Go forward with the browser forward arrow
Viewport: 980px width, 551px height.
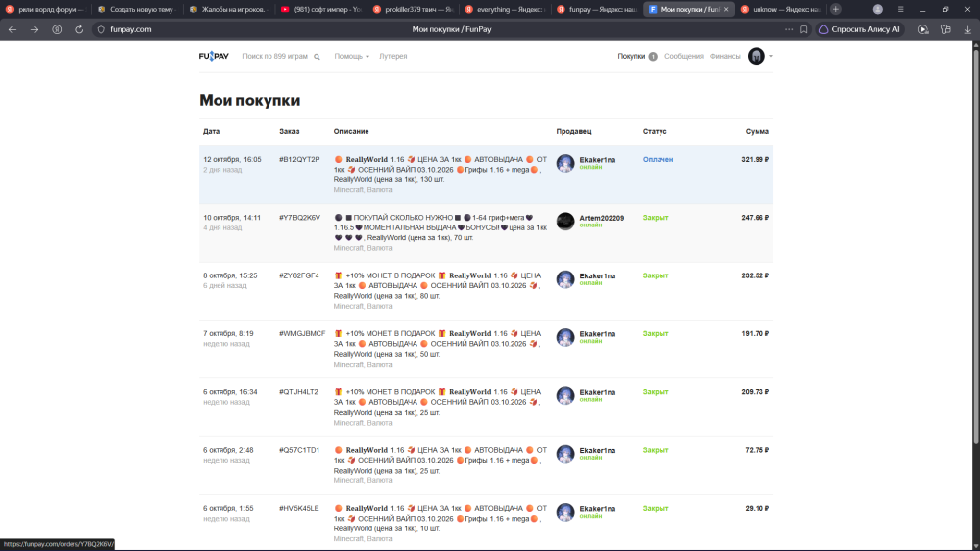35,29
